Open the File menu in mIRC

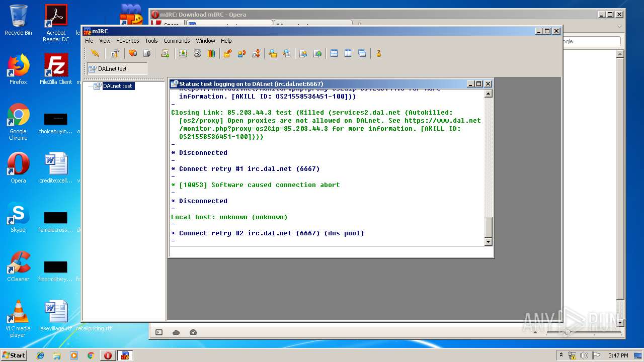click(x=89, y=41)
